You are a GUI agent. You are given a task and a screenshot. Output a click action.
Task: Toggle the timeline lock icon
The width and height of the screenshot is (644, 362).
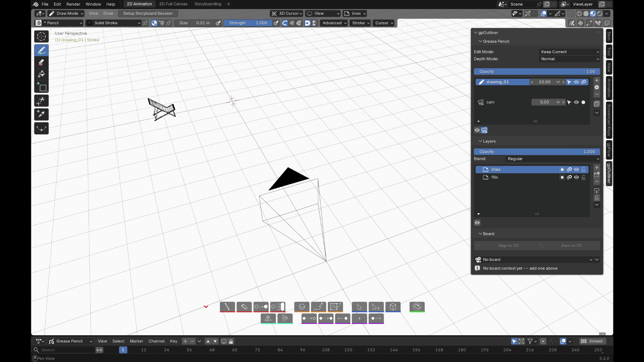click(x=231, y=341)
